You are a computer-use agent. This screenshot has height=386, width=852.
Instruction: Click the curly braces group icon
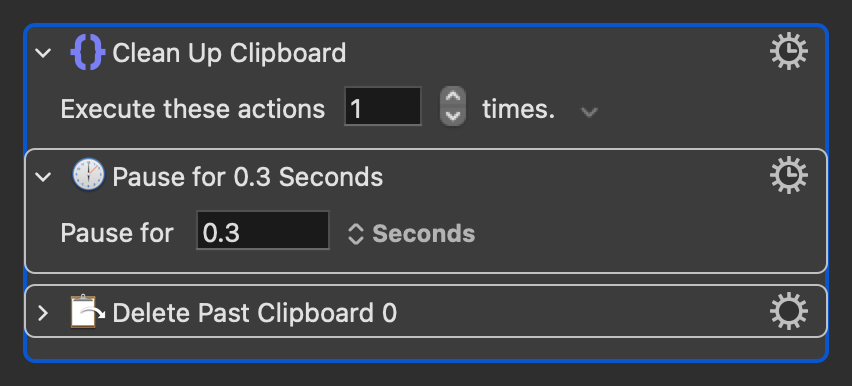[87, 53]
